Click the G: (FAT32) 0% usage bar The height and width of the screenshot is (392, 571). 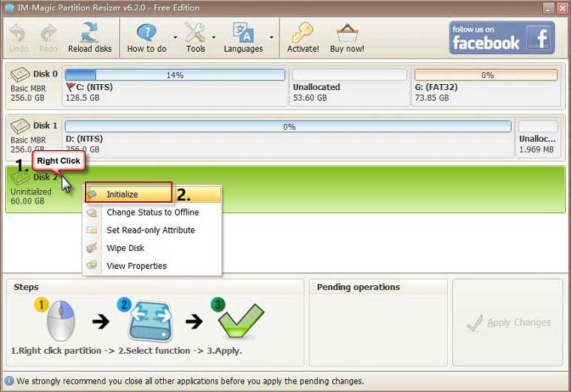click(486, 75)
